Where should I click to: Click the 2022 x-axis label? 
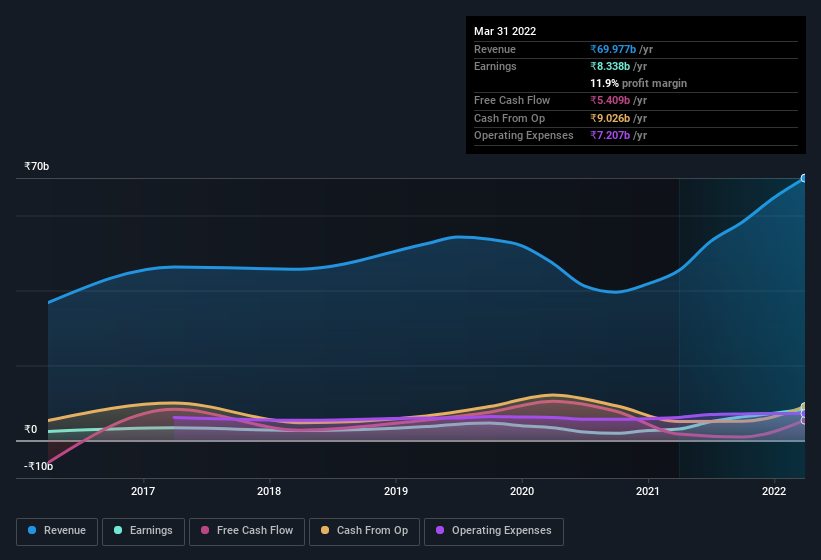tap(774, 491)
